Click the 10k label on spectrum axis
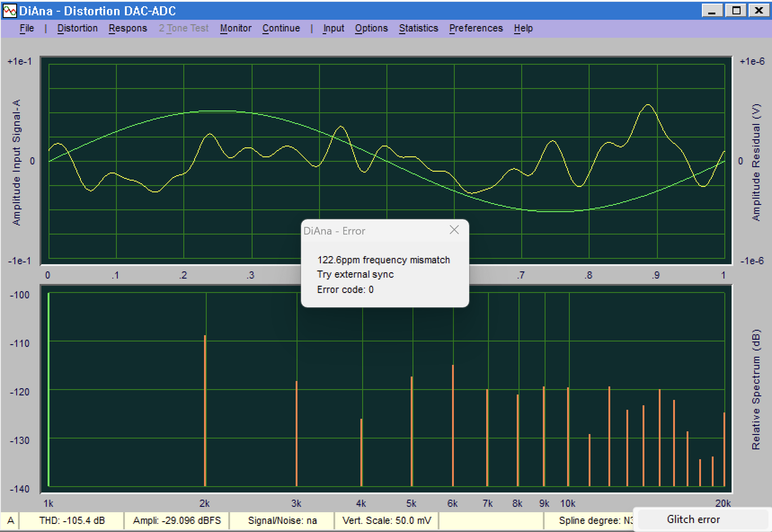772x532 pixels. (568, 503)
